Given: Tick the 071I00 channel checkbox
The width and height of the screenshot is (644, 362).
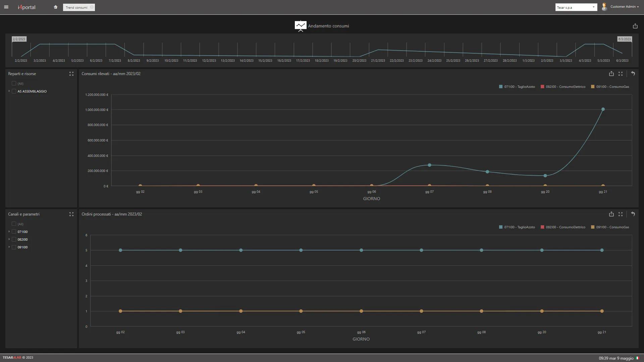Looking at the screenshot, I should point(14,232).
